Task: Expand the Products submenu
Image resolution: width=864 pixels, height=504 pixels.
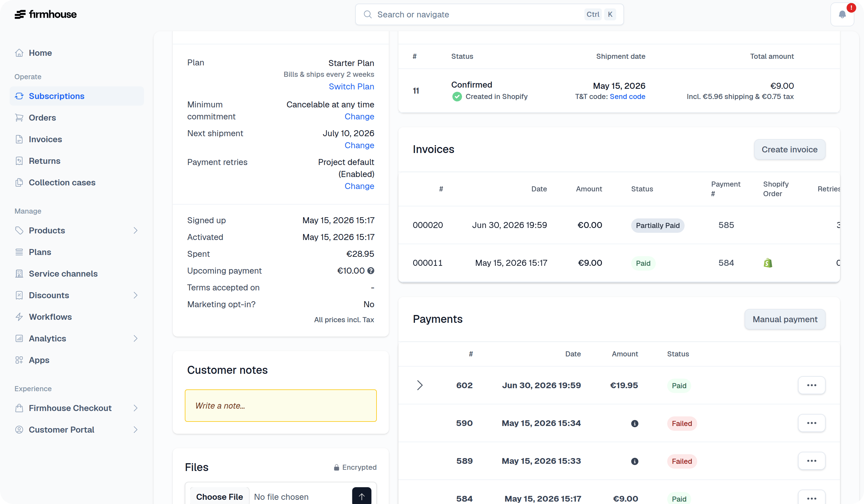Action: tap(135, 230)
